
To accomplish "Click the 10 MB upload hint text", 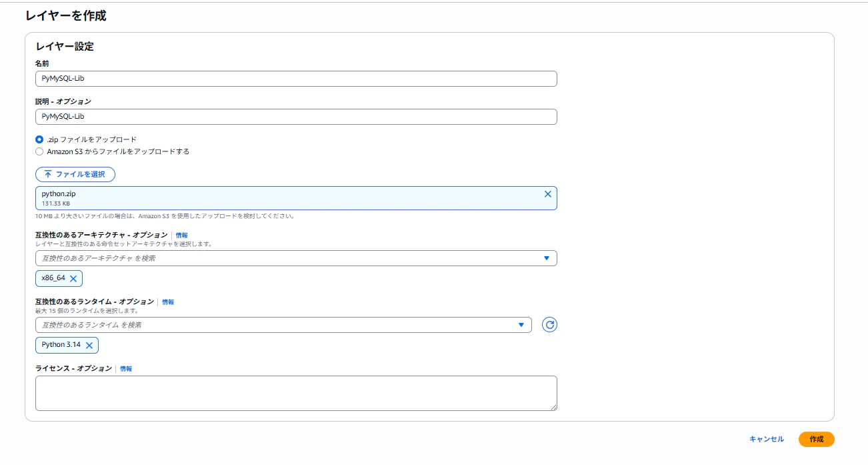I will [165, 216].
